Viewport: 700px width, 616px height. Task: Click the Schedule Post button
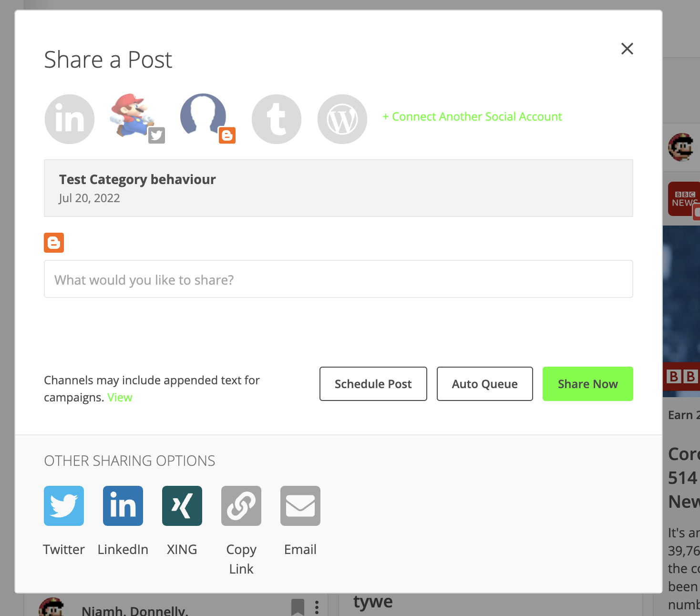[373, 384]
